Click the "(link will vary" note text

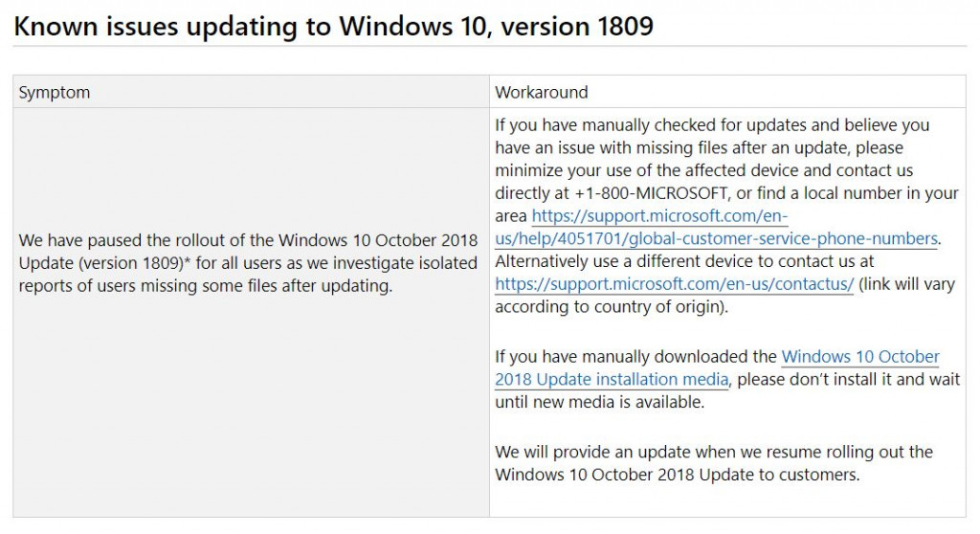point(907,284)
